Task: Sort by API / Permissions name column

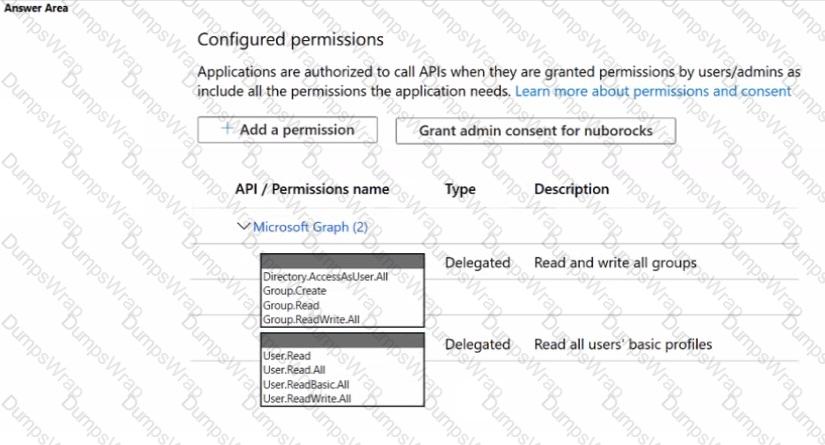Action: coord(312,189)
